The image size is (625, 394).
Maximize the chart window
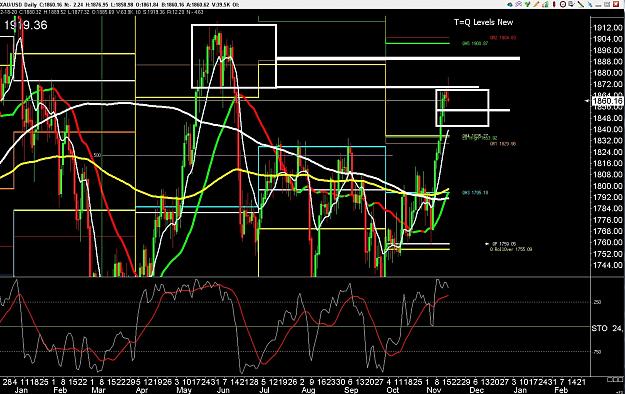click(607, 4)
